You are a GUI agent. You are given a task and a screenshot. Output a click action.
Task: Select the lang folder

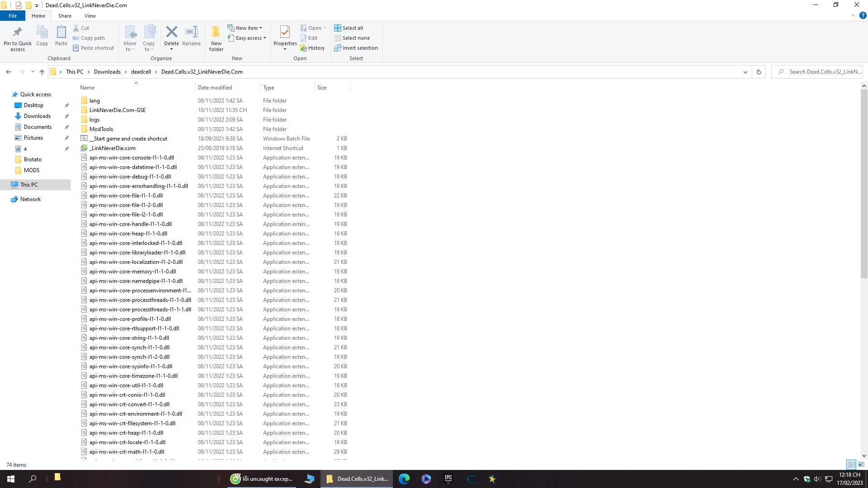(94, 101)
